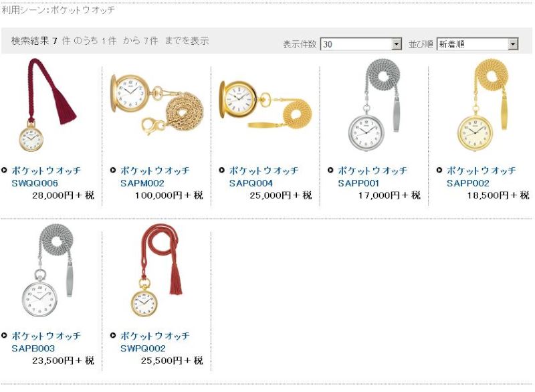Viewport: 535px width, 392px height.
Task: Open the 並び順 sort dropdown showing 新着順
Action: [x=477, y=44]
